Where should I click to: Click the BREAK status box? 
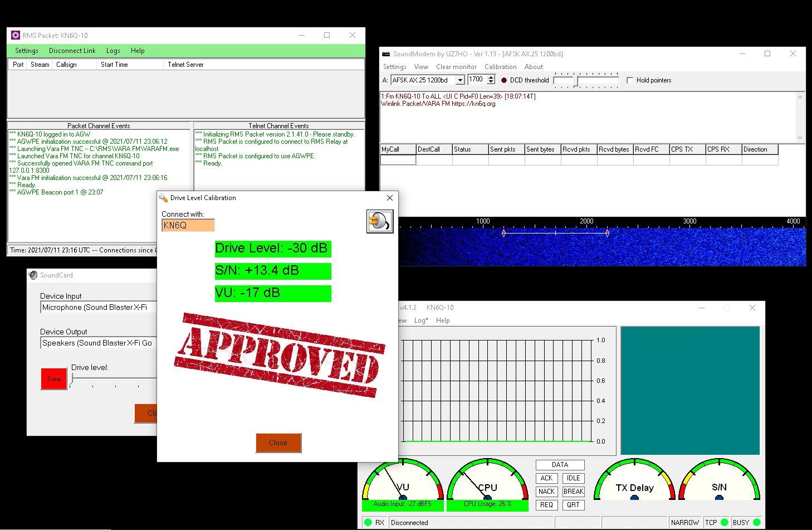(x=573, y=492)
